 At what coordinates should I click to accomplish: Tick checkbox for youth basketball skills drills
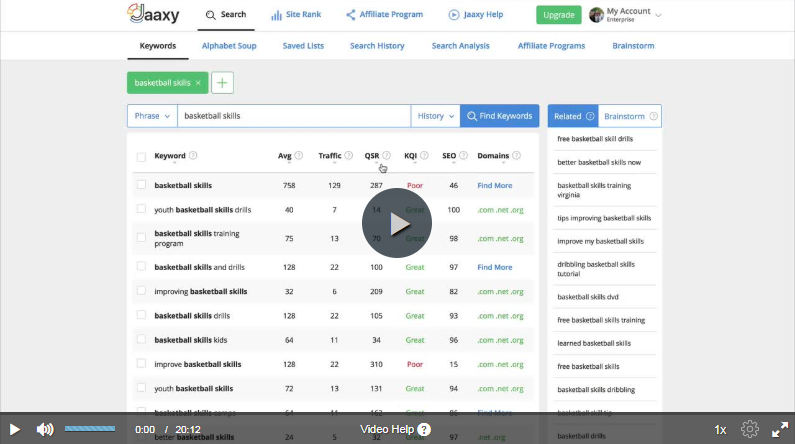(x=141, y=210)
